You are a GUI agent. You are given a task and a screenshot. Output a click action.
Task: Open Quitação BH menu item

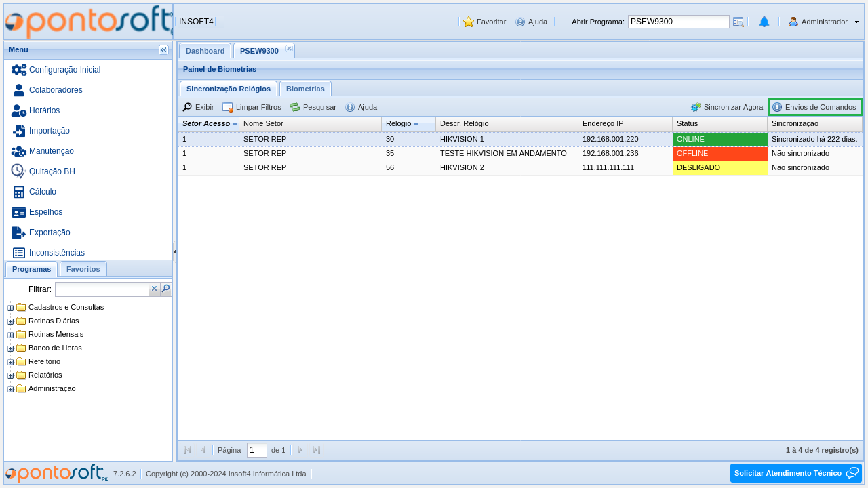pos(52,171)
